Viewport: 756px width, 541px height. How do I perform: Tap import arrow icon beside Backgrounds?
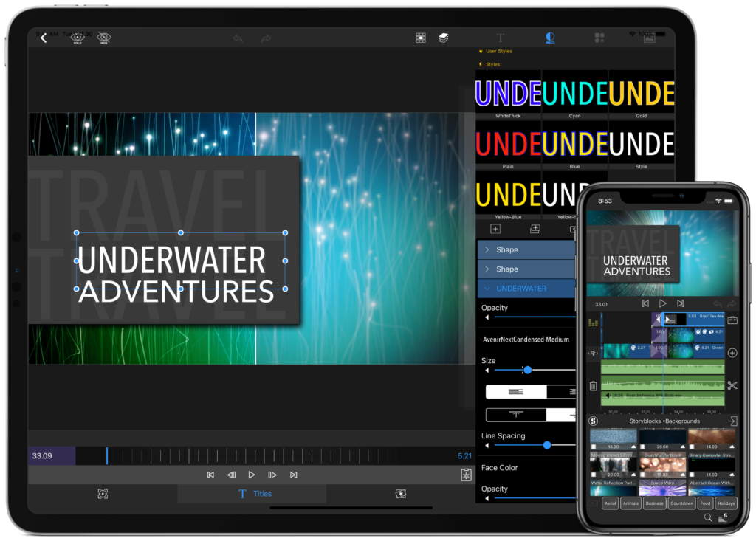coord(732,421)
